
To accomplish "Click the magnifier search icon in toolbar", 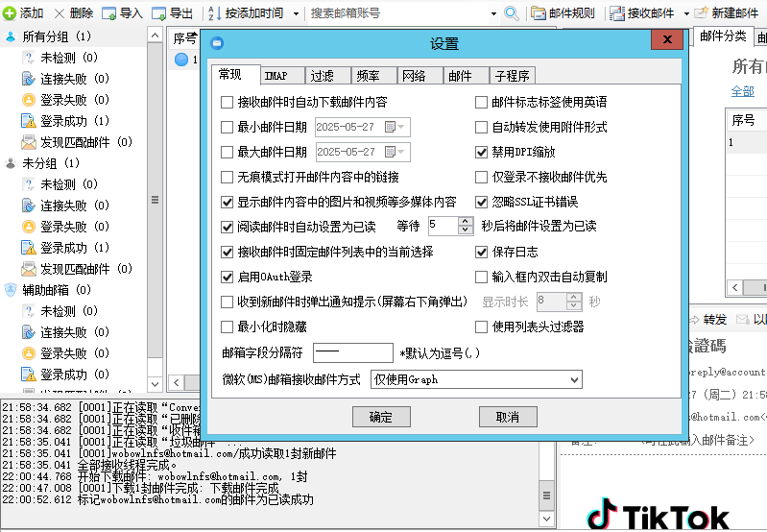I will point(512,13).
